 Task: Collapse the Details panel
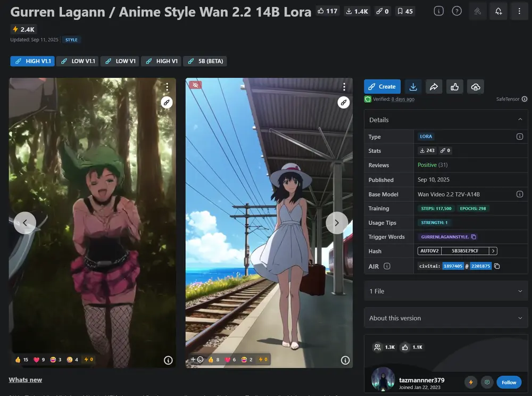521,120
